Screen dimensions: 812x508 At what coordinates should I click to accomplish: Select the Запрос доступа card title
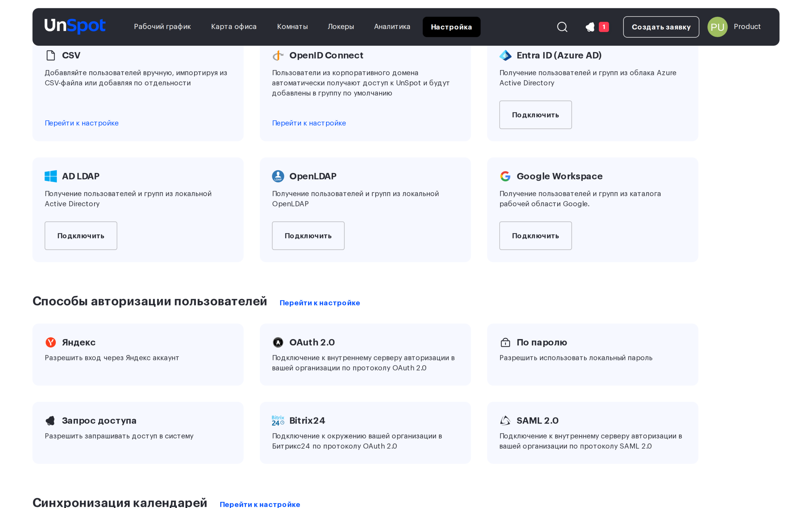(99, 421)
